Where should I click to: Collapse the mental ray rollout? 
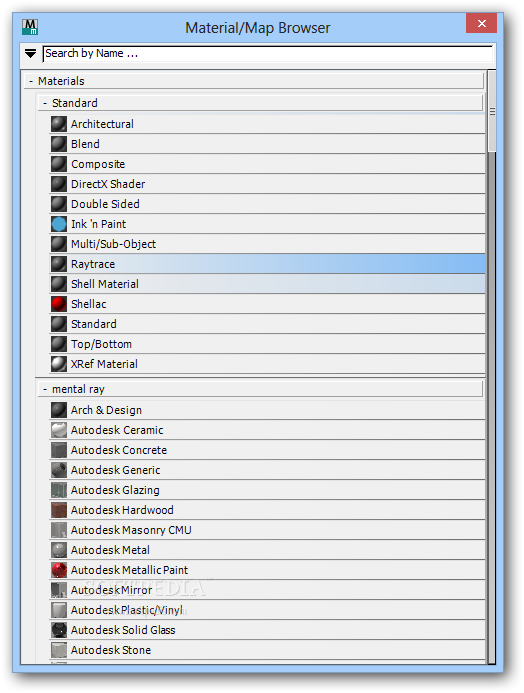tap(261, 389)
